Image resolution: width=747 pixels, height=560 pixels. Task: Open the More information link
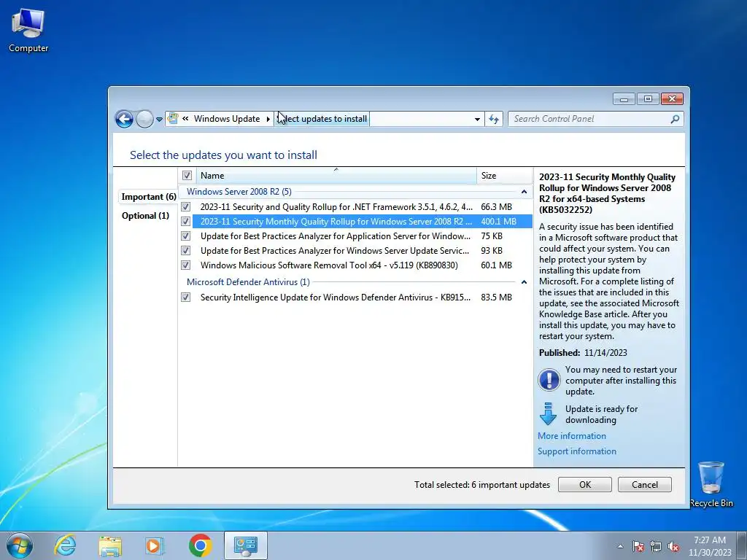572,436
